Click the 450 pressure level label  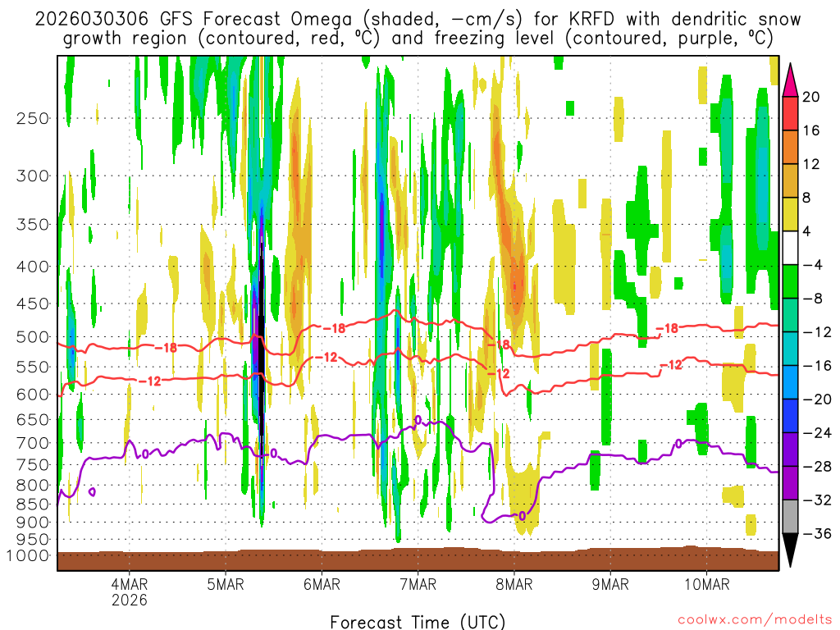33,304
